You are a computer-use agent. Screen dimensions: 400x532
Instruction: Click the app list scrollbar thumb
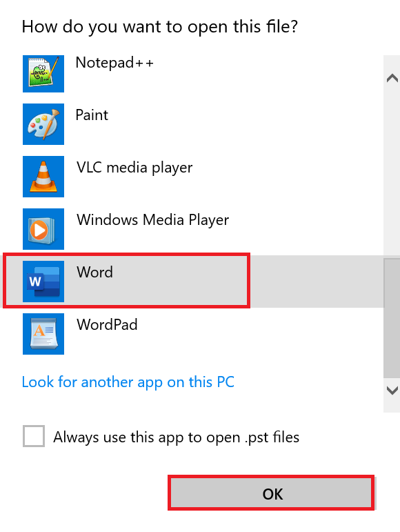[x=392, y=318]
